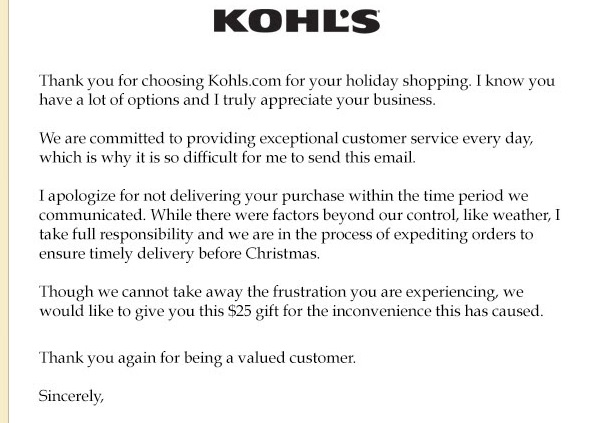The height and width of the screenshot is (423, 590).
Task: Click the word "Christmas" in the apology paragraph
Action: click(282, 254)
